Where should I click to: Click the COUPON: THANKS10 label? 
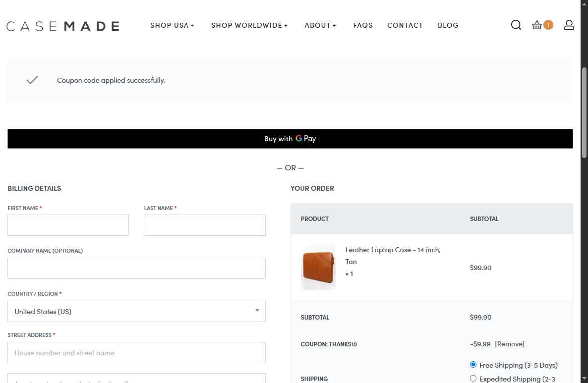click(329, 344)
